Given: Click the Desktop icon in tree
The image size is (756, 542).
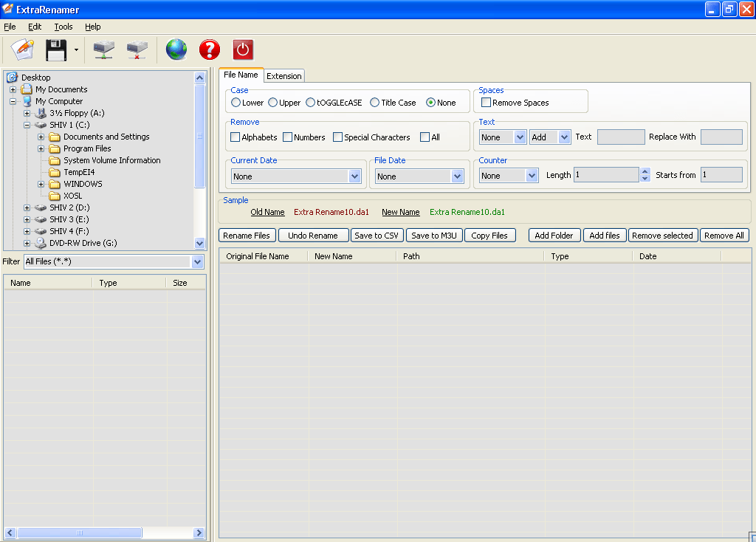Looking at the screenshot, I should 12,78.
